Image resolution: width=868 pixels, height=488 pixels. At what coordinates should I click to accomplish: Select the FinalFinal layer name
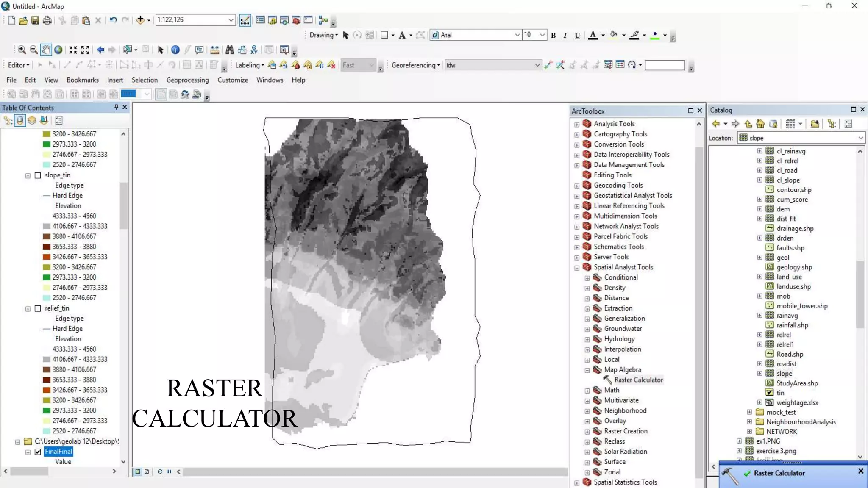tap(58, 452)
